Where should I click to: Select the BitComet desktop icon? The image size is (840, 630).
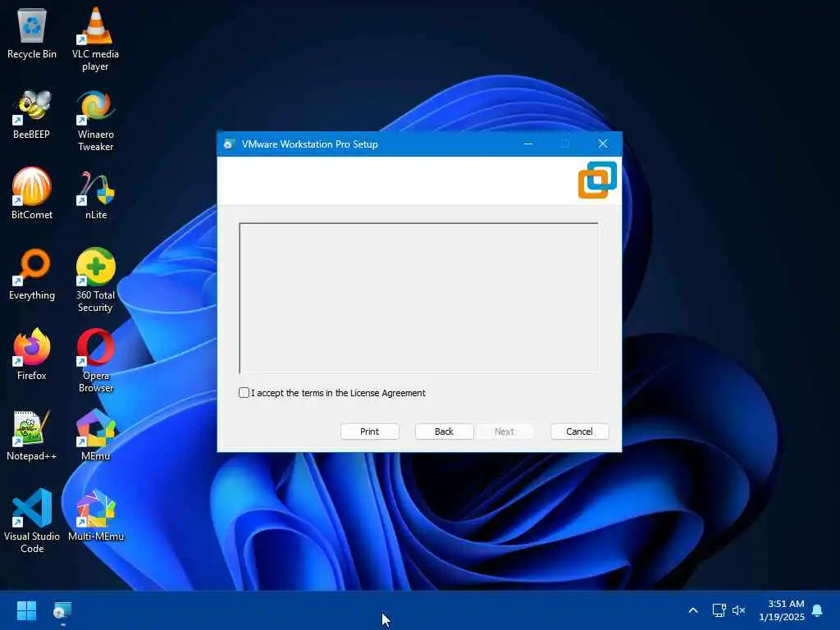click(x=32, y=194)
